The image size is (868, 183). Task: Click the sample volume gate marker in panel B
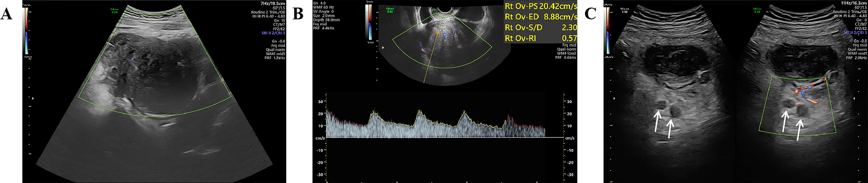coord(438,33)
